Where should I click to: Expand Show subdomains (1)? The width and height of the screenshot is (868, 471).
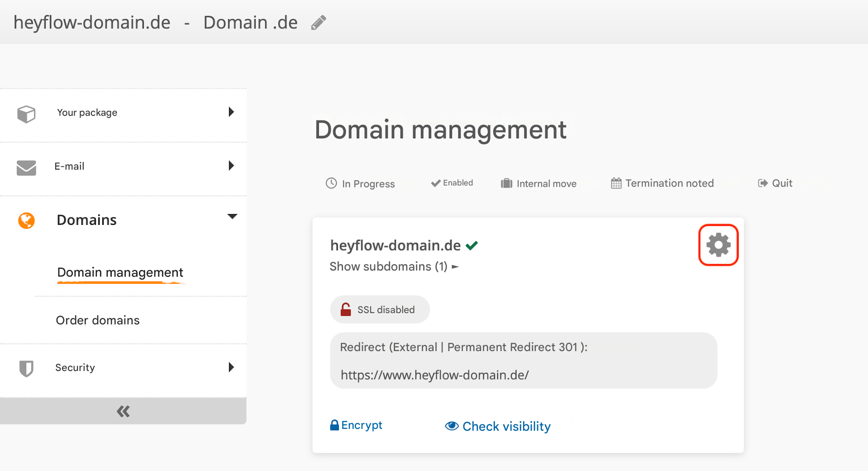pos(394,266)
